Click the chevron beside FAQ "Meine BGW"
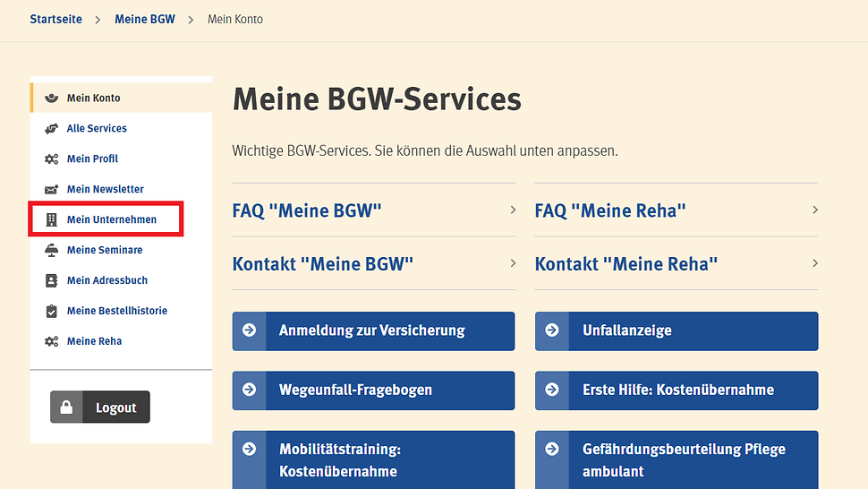Image resolution: width=868 pixels, height=489 pixels. [x=513, y=210]
